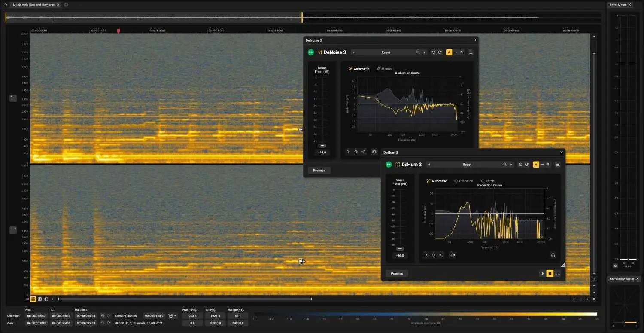Edit DeHum 3 noise floor value -96.0
Viewport: 644px width, 333px height.
pyautogui.click(x=400, y=256)
